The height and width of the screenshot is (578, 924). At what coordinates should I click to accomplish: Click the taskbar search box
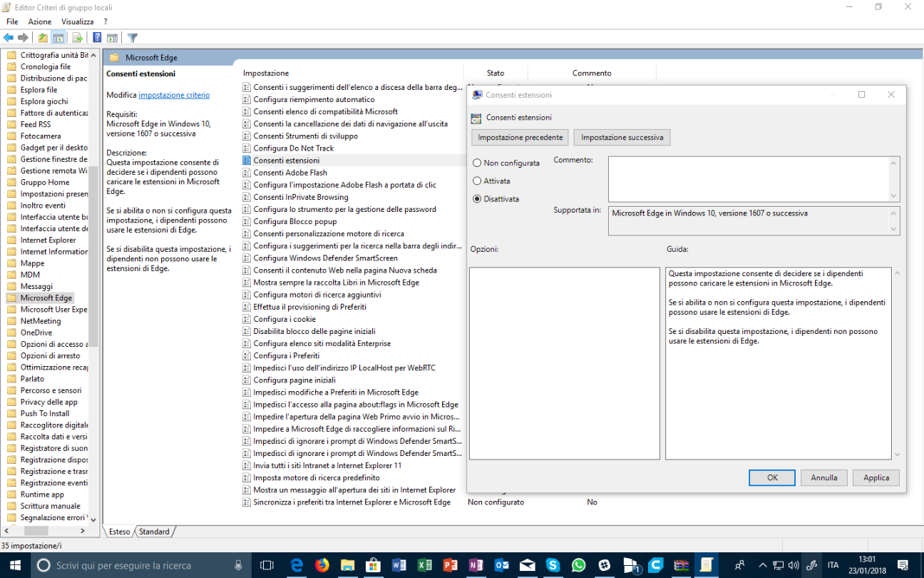coord(140,565)
